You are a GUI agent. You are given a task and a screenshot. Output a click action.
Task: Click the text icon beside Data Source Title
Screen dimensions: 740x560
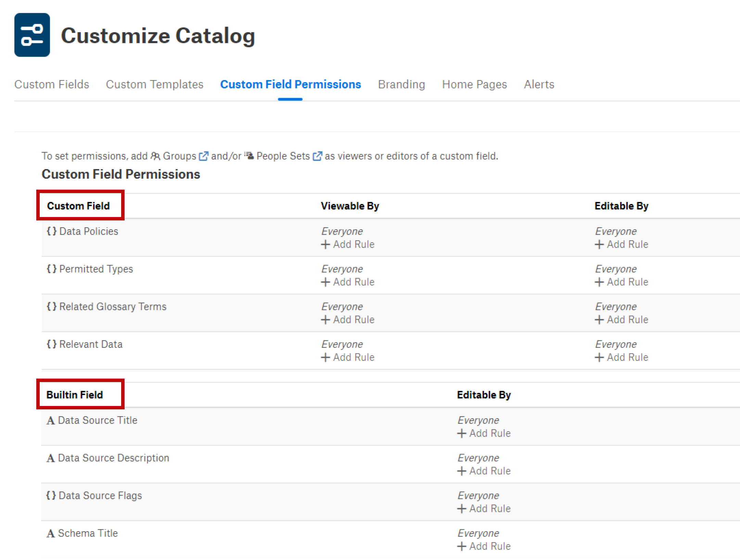51,420
